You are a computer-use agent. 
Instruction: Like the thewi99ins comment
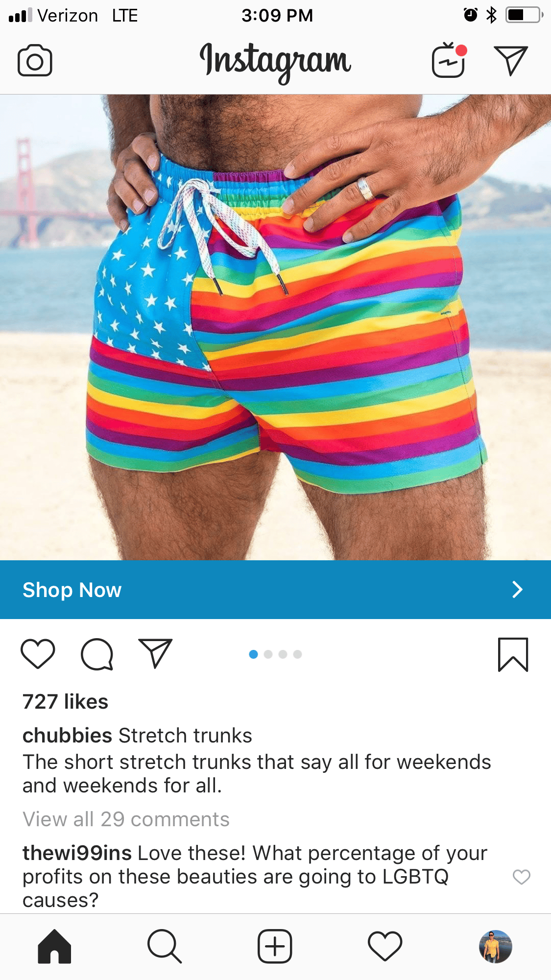click(522, 877)
